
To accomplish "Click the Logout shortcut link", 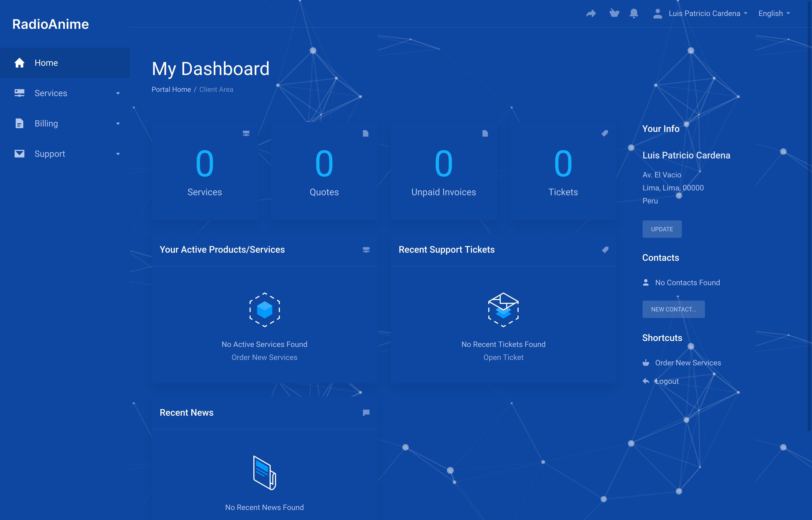I will [667, 381].
